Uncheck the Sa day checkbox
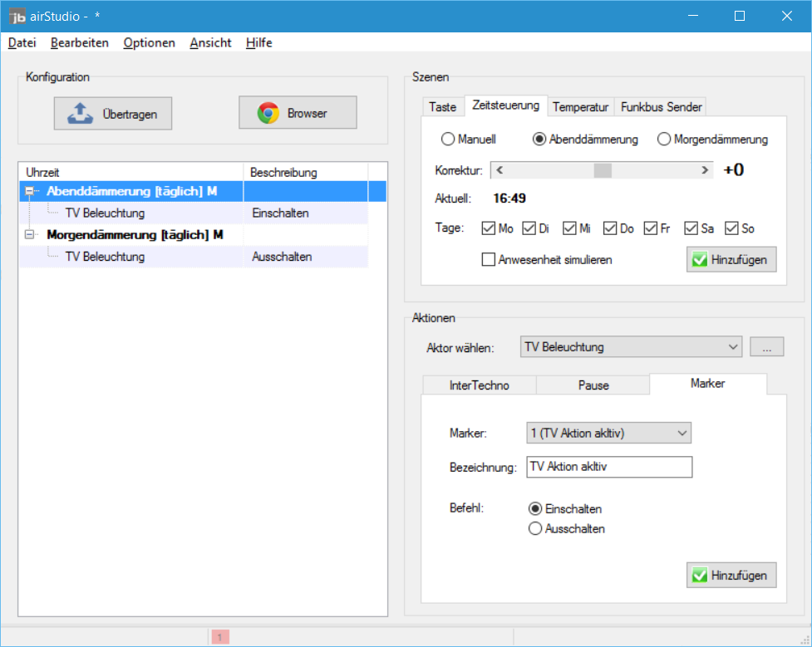This screenshot has width=812, height=647. (x=691, y=228)
